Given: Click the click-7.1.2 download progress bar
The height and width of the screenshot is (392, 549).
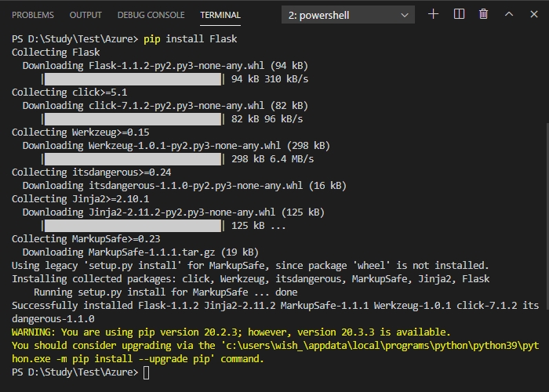Looking at the screenshot, I should point(133,119).
